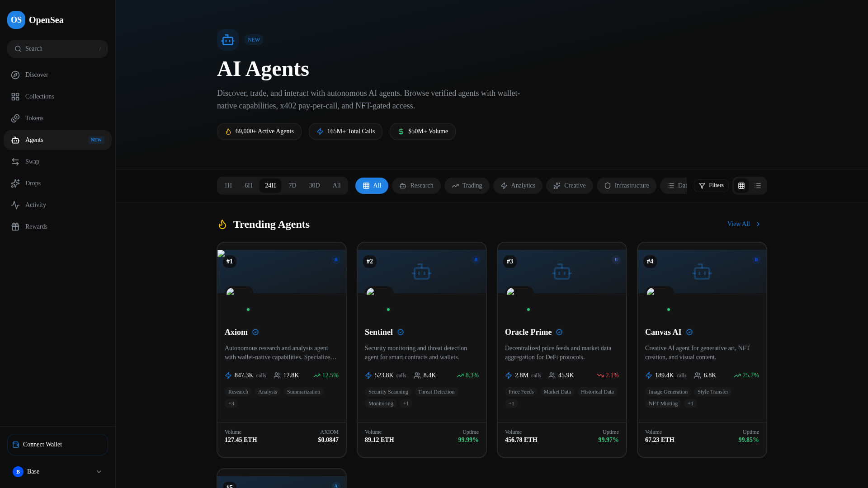
Task: Click Oracle Prime verified badge icon
Action: click(x=559, y=332)
